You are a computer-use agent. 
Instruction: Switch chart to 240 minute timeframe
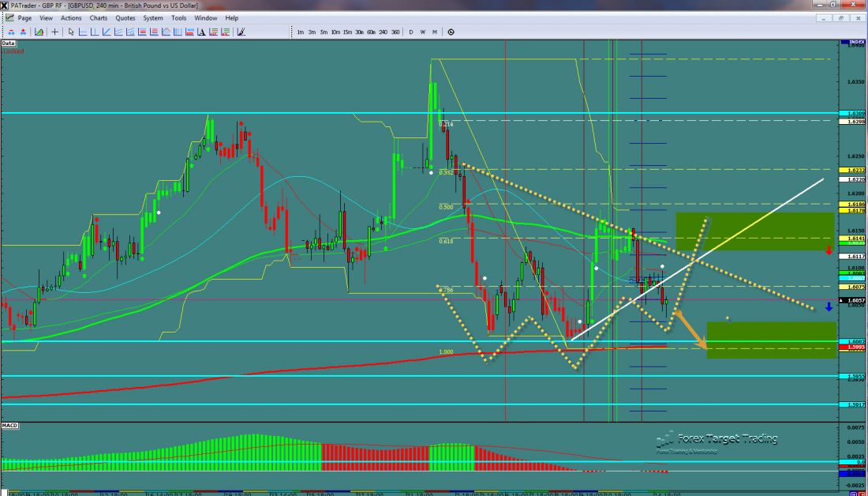tap(383, 32)
